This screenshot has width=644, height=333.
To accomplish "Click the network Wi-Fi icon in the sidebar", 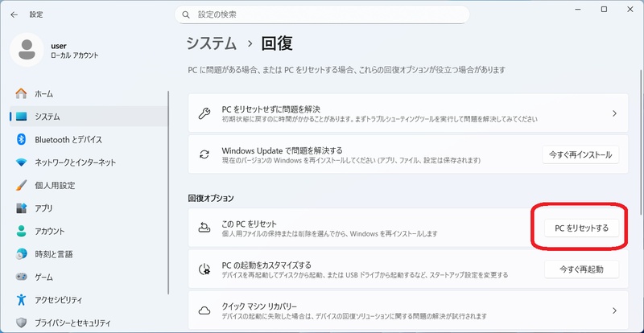I will pos(22,162).
